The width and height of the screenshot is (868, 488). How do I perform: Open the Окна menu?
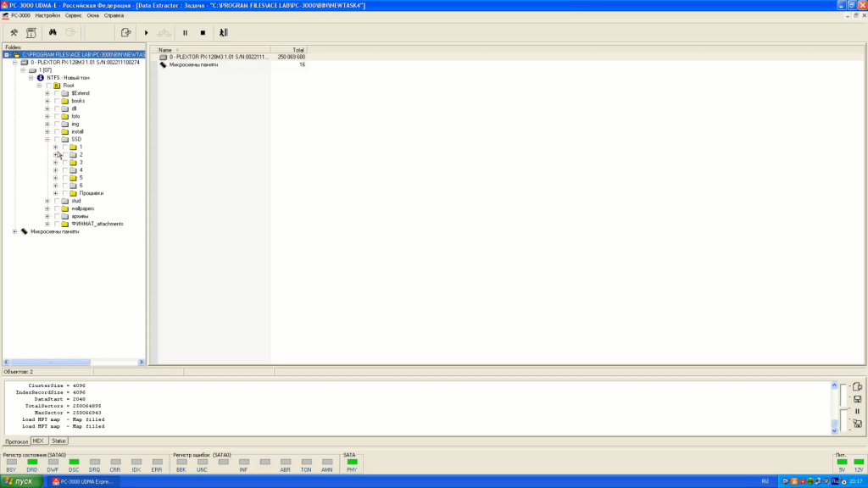pyautogui.click(x=92, y=15)
